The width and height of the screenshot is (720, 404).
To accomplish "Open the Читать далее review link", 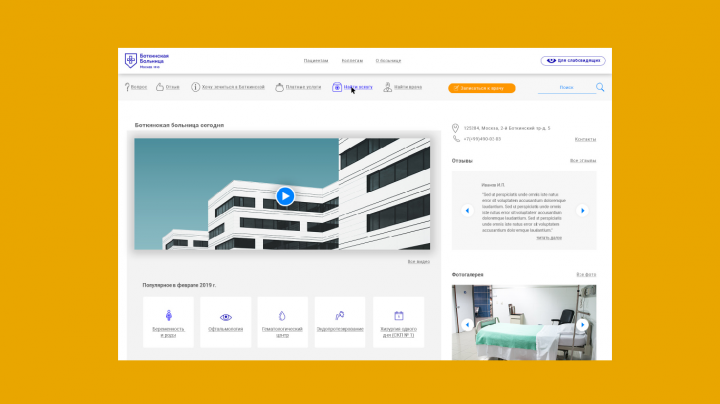I will point(549,238).
